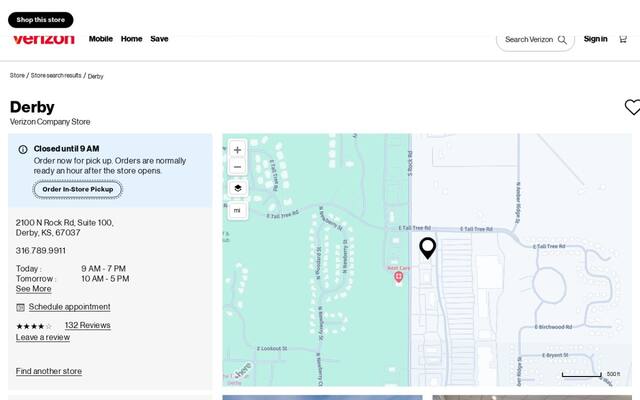
Task: Open Schedule appointment link
Action: 69,307
